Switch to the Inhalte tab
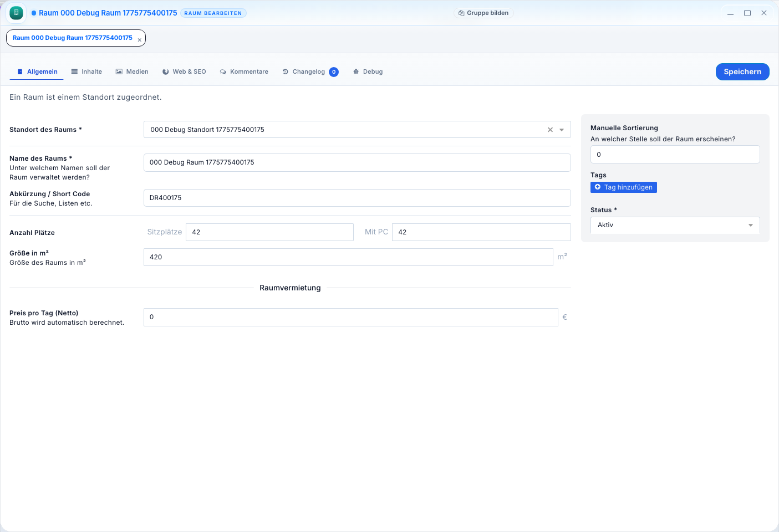 click(87, 72)
